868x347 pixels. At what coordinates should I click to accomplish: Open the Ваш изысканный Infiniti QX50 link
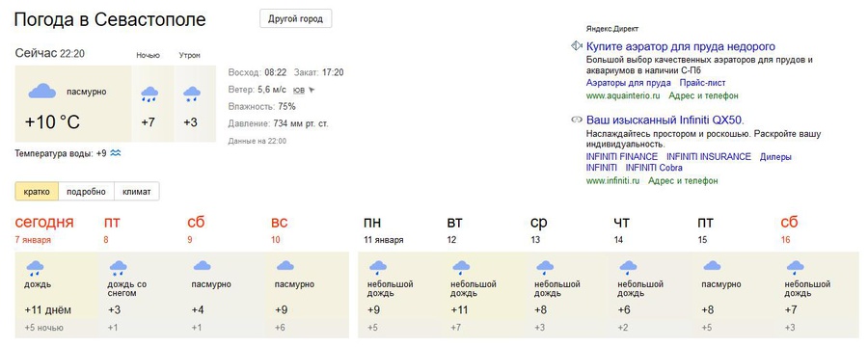665,120
